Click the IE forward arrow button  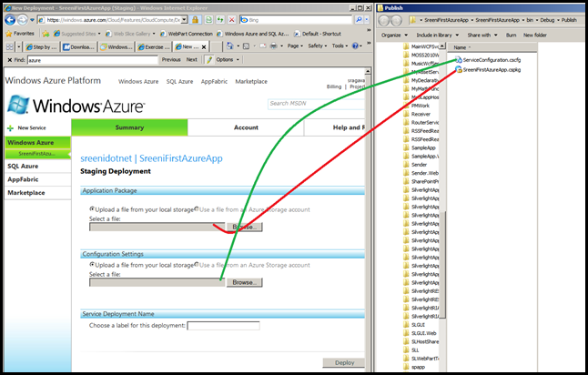pyautogui.click(x=23, y=20)
